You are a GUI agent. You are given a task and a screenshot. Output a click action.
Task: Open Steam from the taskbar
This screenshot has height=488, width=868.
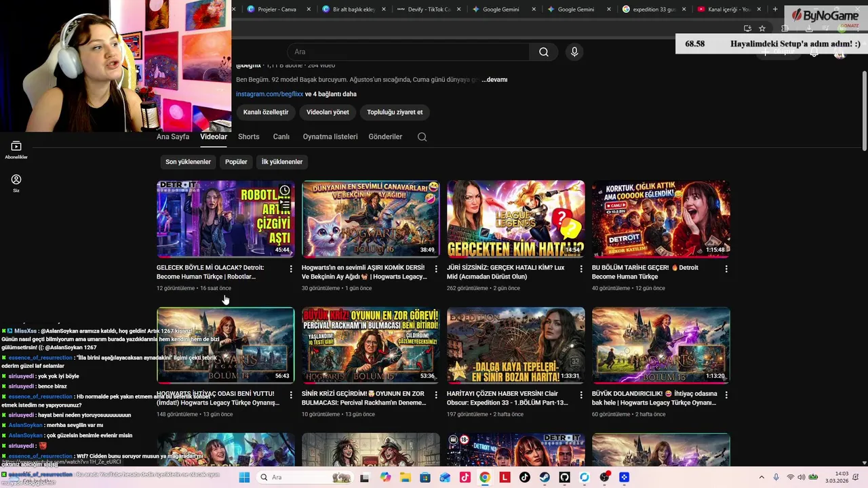[545, 477]
